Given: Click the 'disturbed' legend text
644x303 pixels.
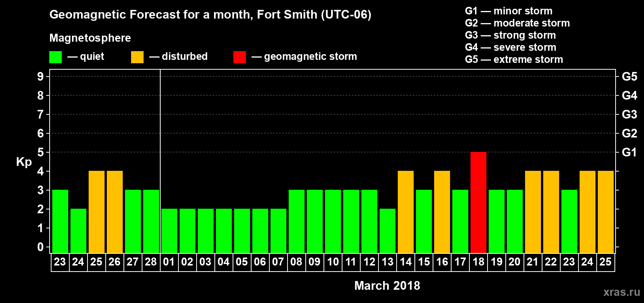Looking at the screenshot, I should tap(184, 56).
